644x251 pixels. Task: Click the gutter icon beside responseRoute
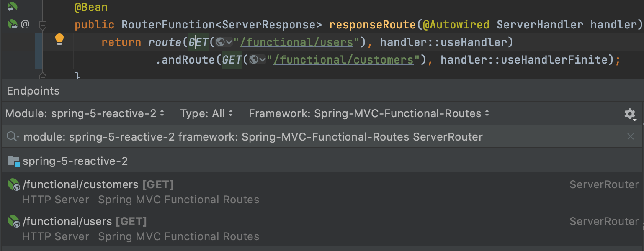[13, 25]
